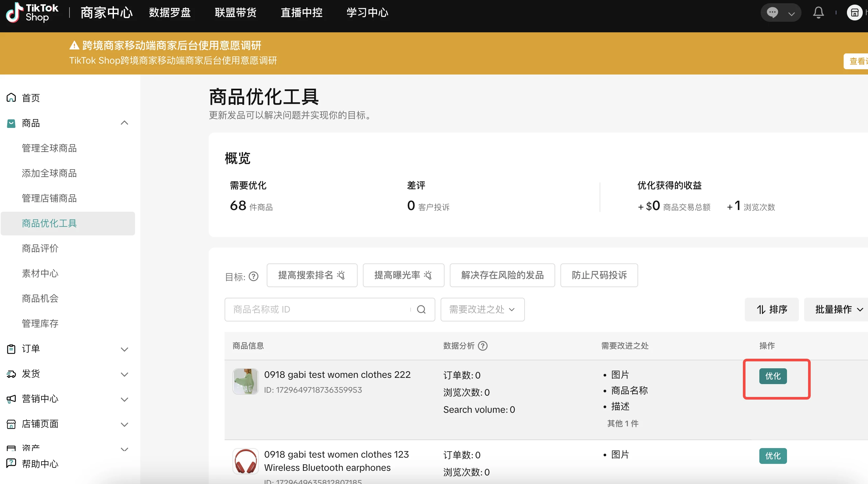
Task: Click the 营销中心 megaphone icon
Action: coord(11,399)
